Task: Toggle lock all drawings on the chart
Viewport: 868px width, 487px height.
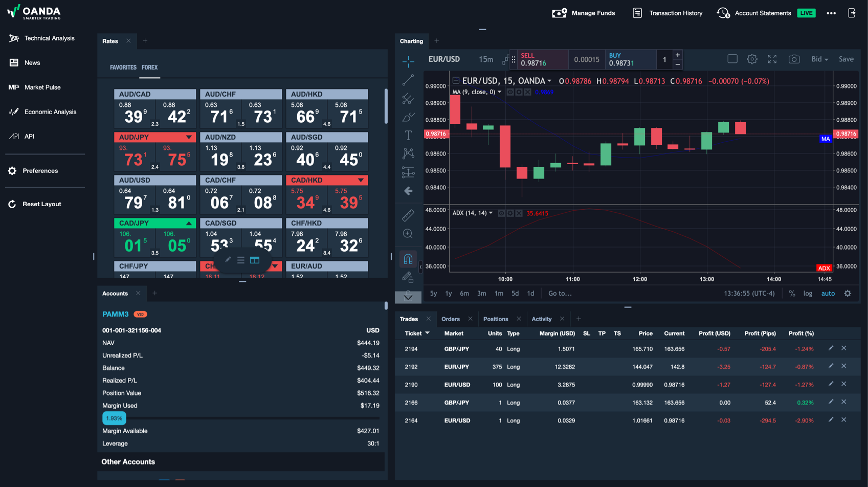Action: pos(408,278)
